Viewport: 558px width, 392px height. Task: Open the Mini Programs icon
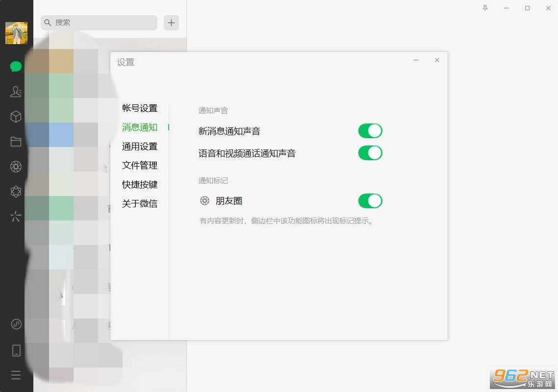(16, 324)
